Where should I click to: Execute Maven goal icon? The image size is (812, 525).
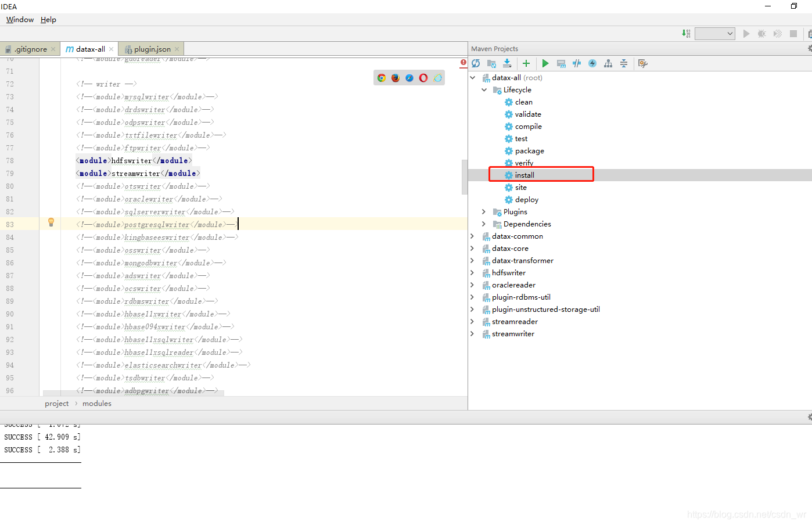561,63
